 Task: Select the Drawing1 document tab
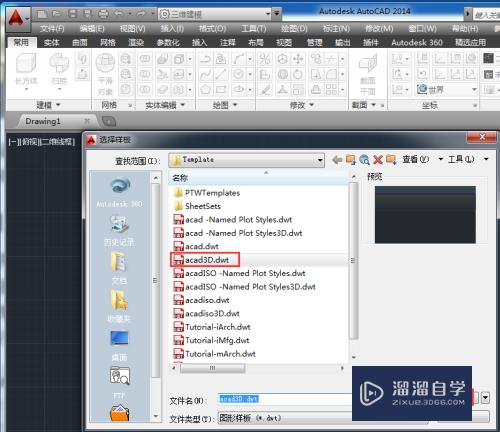click(43, 121)
